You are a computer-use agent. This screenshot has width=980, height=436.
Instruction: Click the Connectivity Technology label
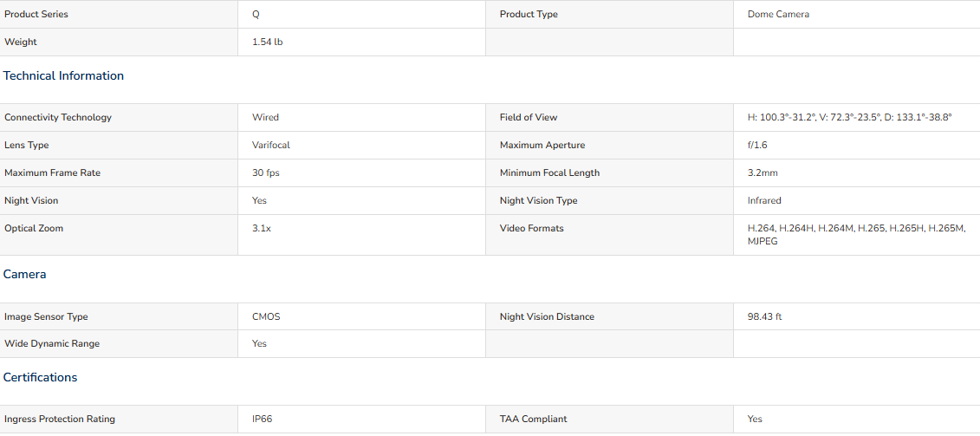[58, 118]
